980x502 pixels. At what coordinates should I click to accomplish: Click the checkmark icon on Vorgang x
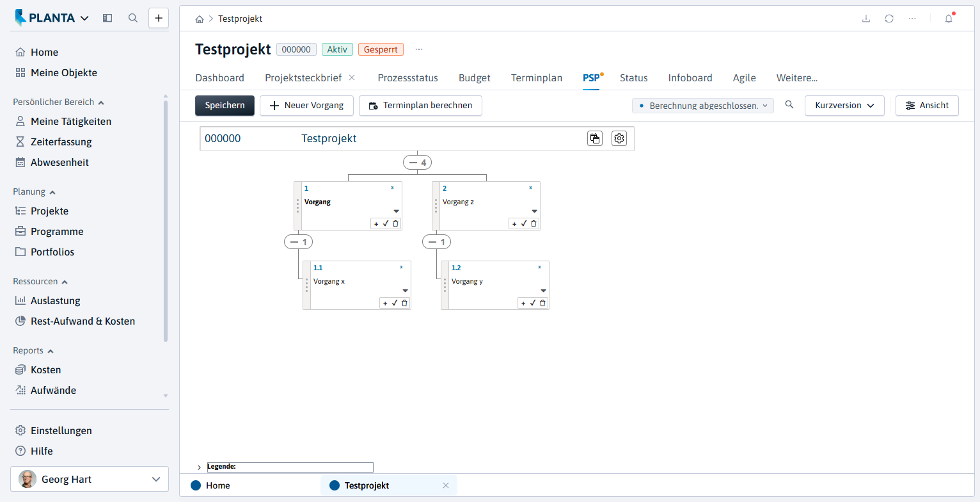(x=395, y=303)
